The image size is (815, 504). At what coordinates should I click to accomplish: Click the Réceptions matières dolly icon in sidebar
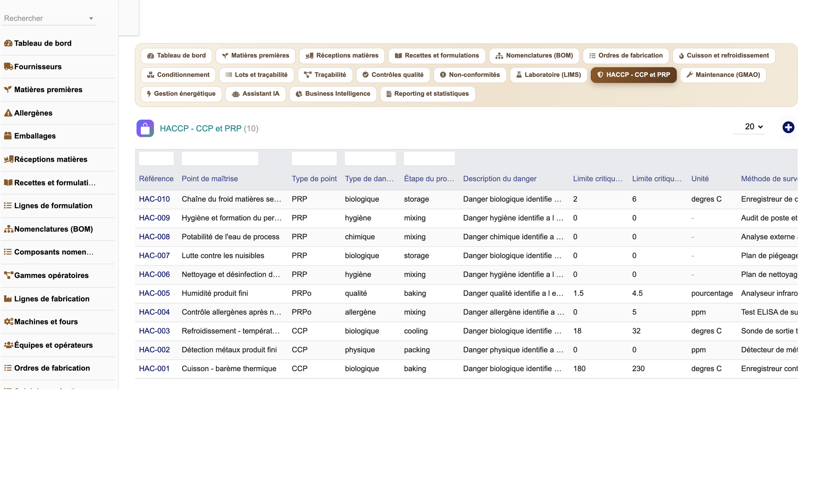(x=8, y=159)
